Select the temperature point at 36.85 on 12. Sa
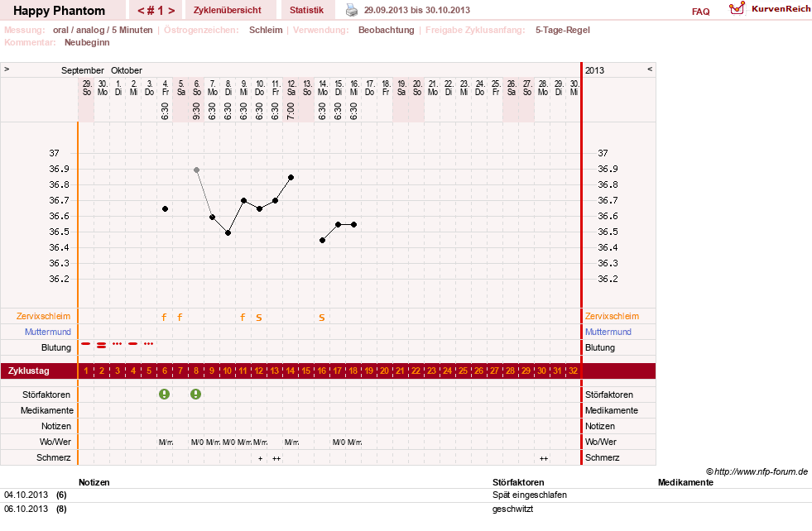The height and width of the screenshot is (531, 812). click(291, 178)
